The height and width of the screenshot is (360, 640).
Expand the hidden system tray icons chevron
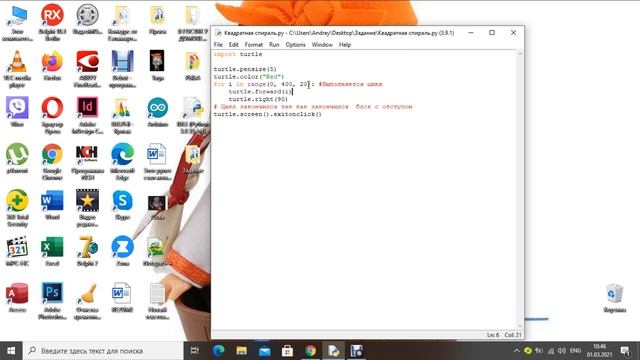pyautogui.click(x=516, y=351)
